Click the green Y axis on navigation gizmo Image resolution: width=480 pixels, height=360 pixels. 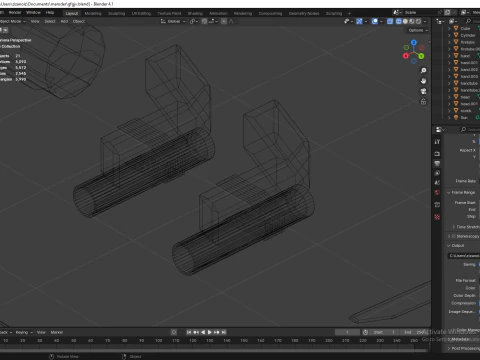pos(421,56)
